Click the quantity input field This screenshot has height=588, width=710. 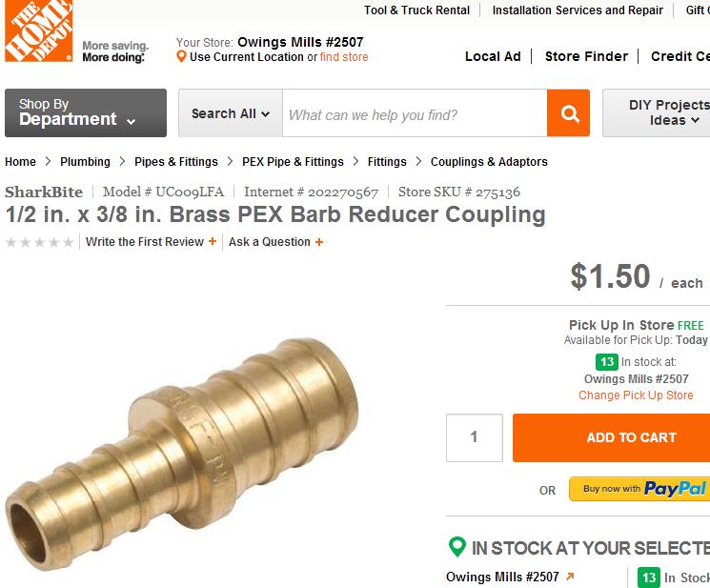[x=474, y=437]
